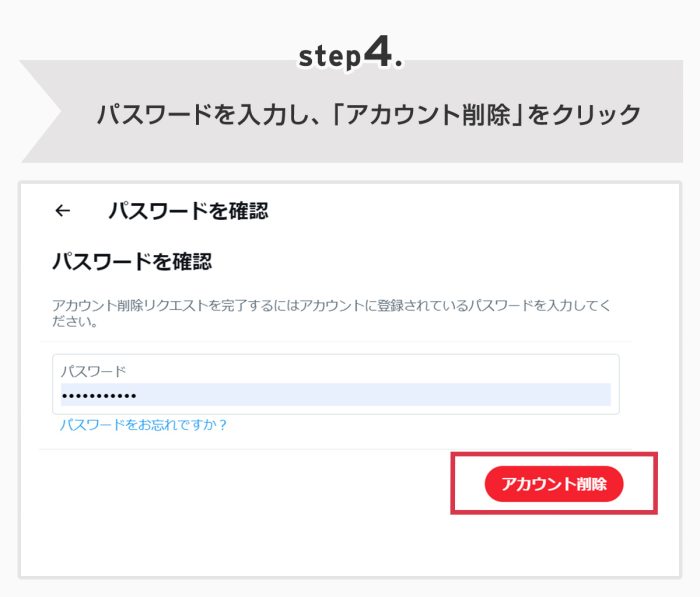Click the gray banner instruction text

(x=368, y=114)
